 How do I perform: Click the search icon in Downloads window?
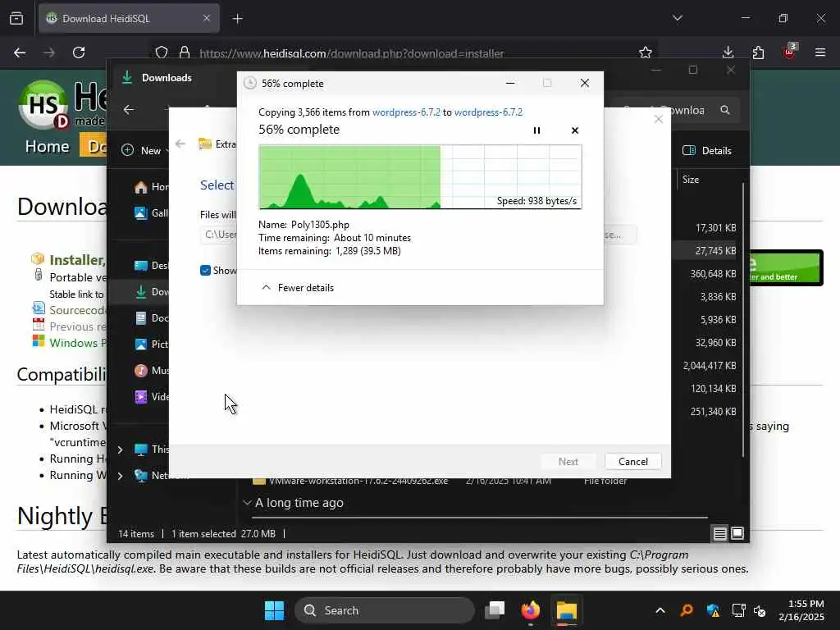click(x=725, y=110)
